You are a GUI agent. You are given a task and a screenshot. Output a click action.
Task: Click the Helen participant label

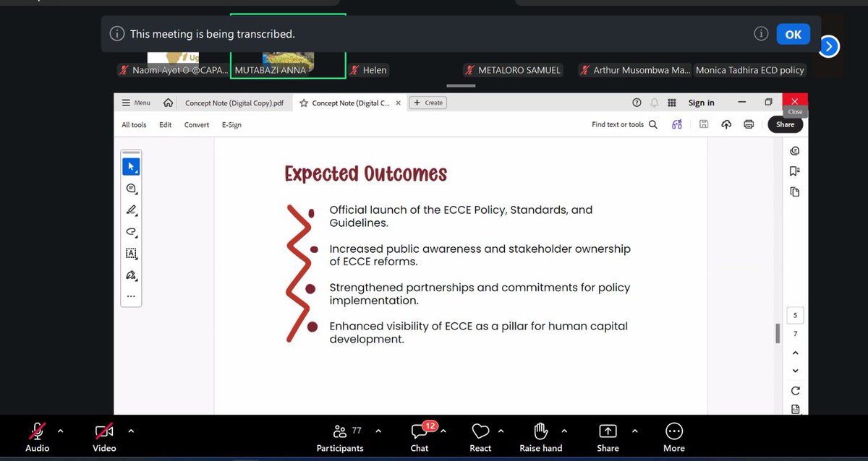tap(368, 70)
